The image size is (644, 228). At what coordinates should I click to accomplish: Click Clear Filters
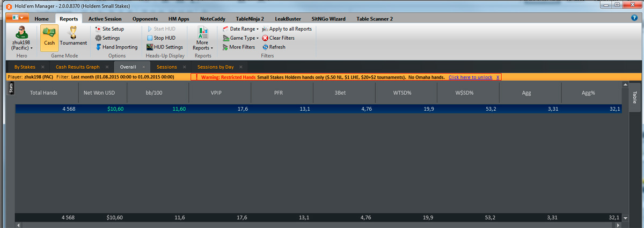(279, 38)
